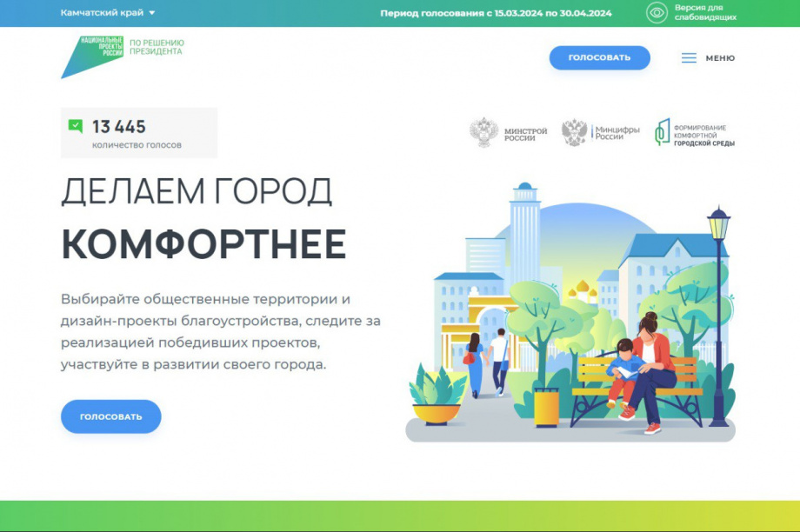Click the количество голосов label
The image size is (800, 532).
click(x=137, y=145)
